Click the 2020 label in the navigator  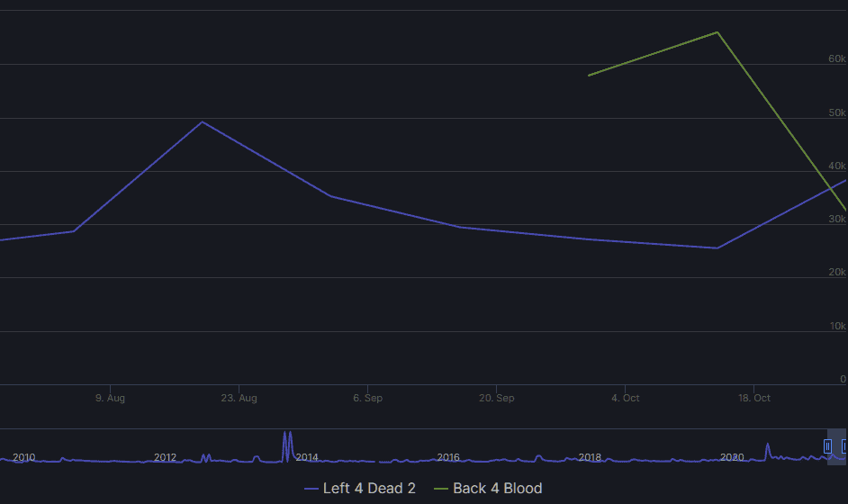pyautogui.click(x=732, y=457)
